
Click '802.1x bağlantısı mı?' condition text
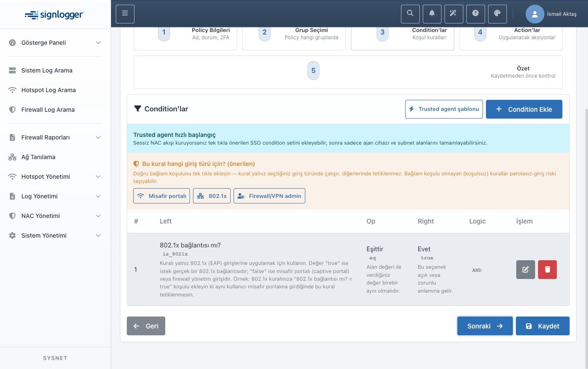(x=190, y=245)
